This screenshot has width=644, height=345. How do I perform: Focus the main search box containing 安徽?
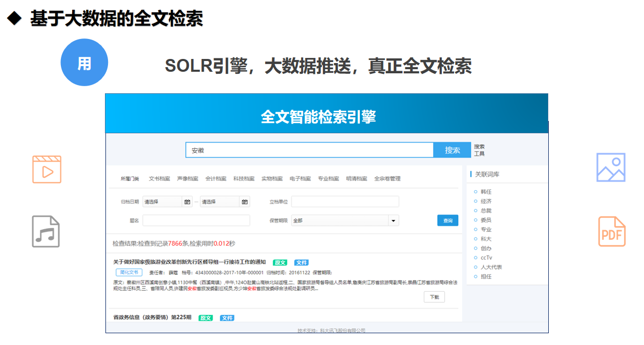click(309, 150)
